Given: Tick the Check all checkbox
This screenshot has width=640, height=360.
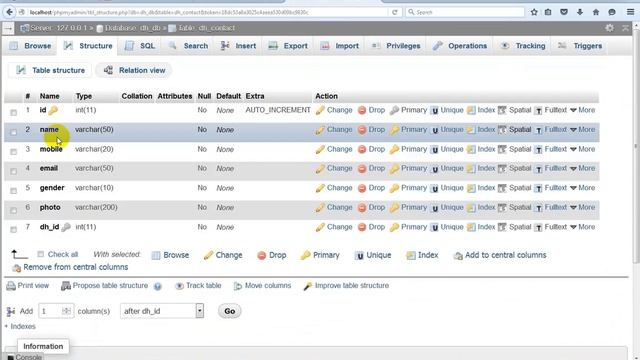Looking at the screenshot, I should (40, 254).
